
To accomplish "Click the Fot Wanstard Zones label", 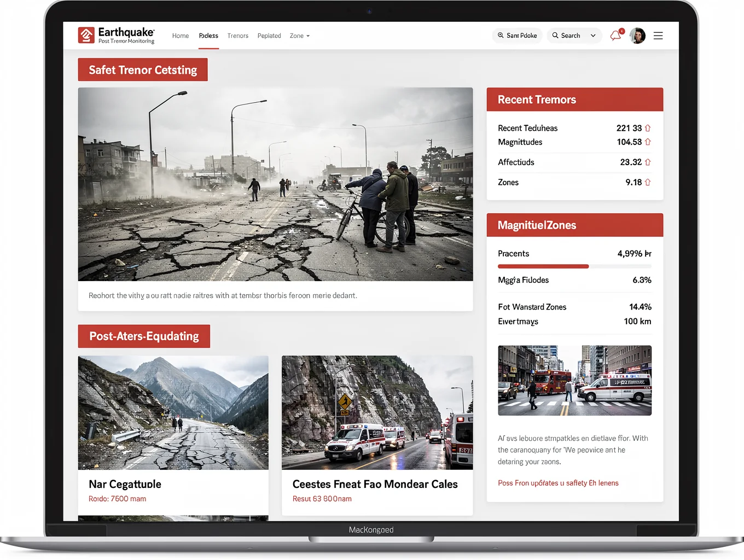I will 532,307.
